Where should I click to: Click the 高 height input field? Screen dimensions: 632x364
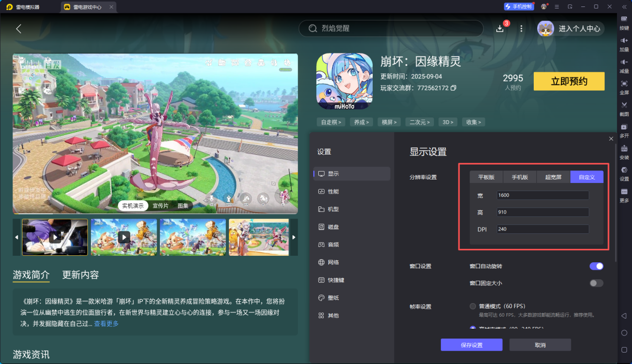543,212
